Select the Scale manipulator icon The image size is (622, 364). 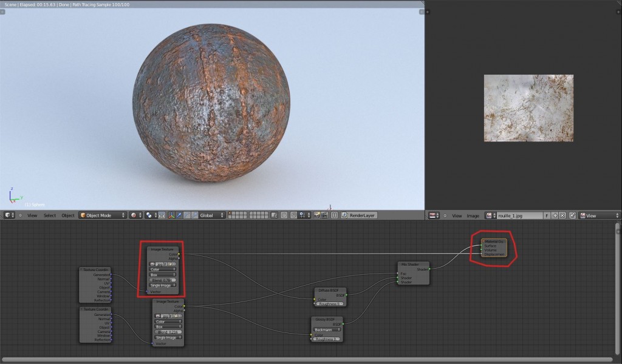193,215
